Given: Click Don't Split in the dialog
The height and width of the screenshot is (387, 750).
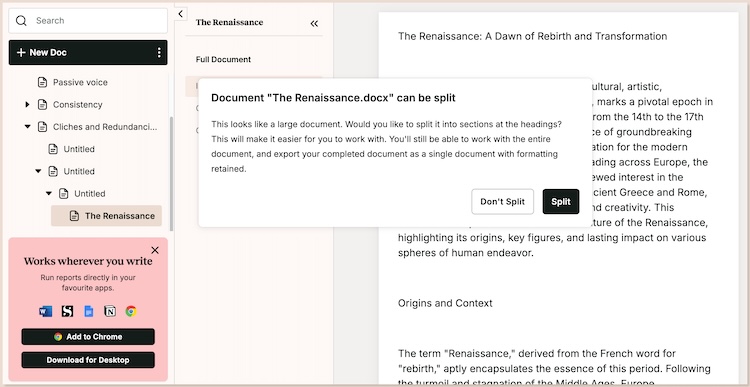Looking at the screenshot, I should coord(502,201).
